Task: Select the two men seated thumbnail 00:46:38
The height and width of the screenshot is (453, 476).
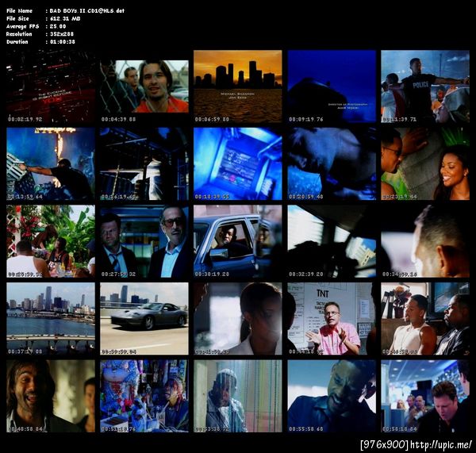Action: pyautogui.click(x=425, y=319)
